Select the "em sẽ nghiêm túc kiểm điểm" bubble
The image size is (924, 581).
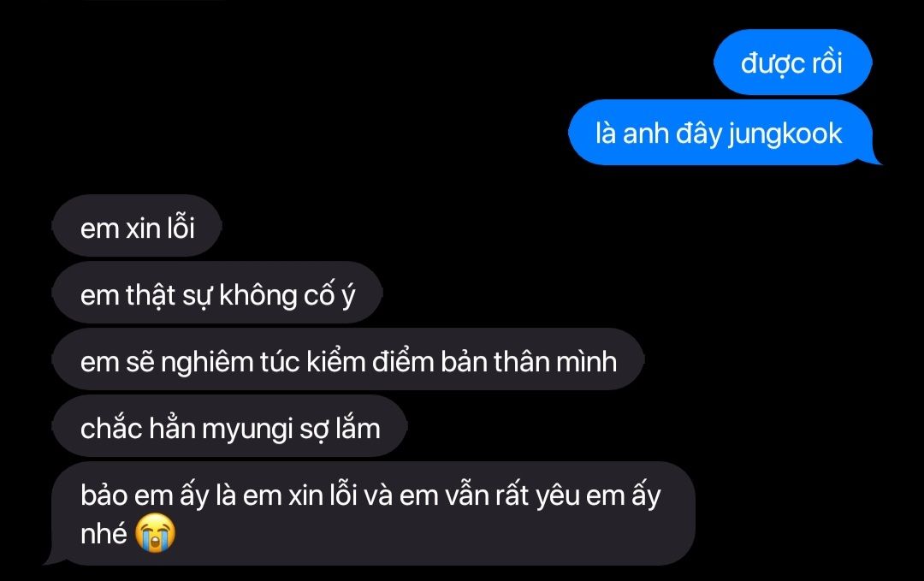pyautogui.click(x=348, y=359)
